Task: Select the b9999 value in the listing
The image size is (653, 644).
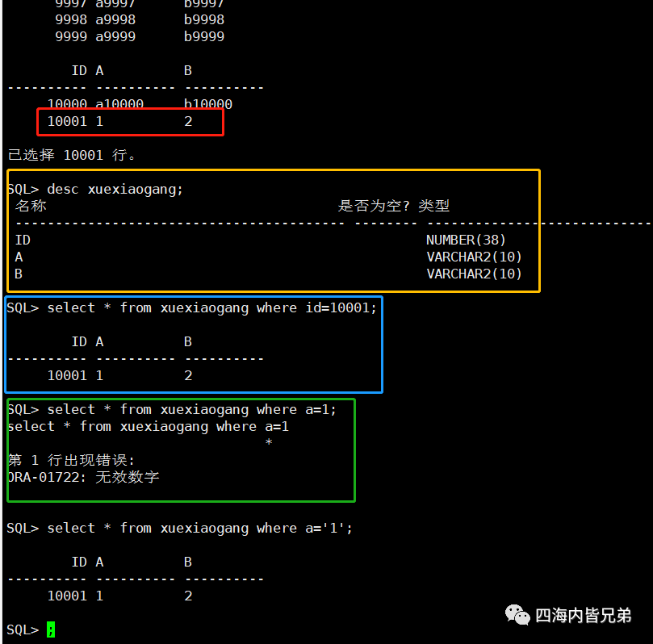Action: tap(204, 36)
